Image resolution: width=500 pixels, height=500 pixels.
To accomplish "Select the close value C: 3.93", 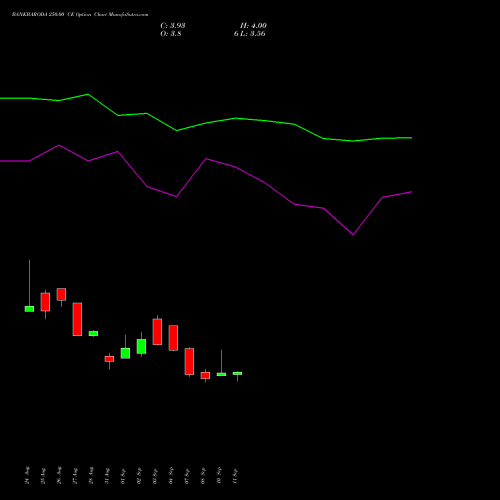I will tap(173, 26).
